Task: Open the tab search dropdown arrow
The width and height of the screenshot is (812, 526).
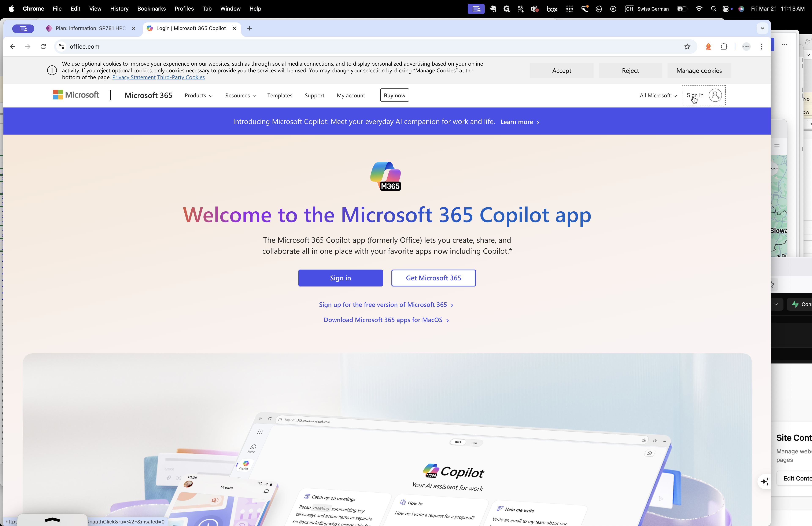Action: [x=763, y=28]
